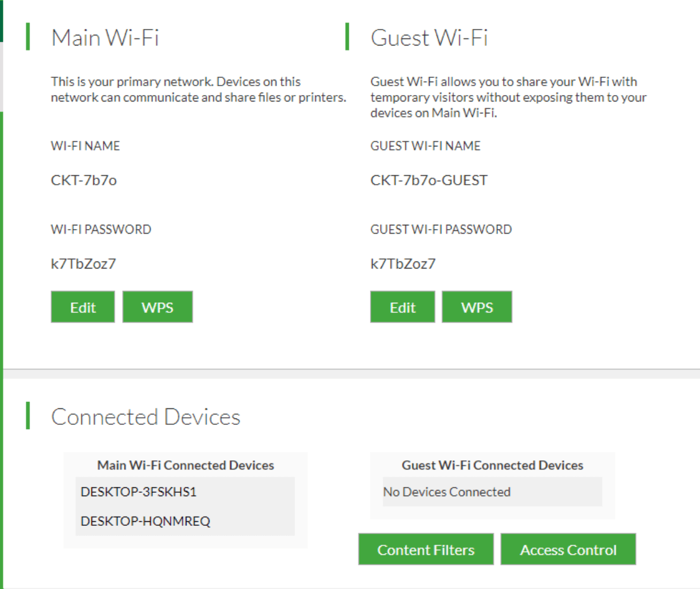The height and width of the screenshot is (589, 700).
Task: Start WPS for Guest Wi-Fi
Action: tap(477, 307)
